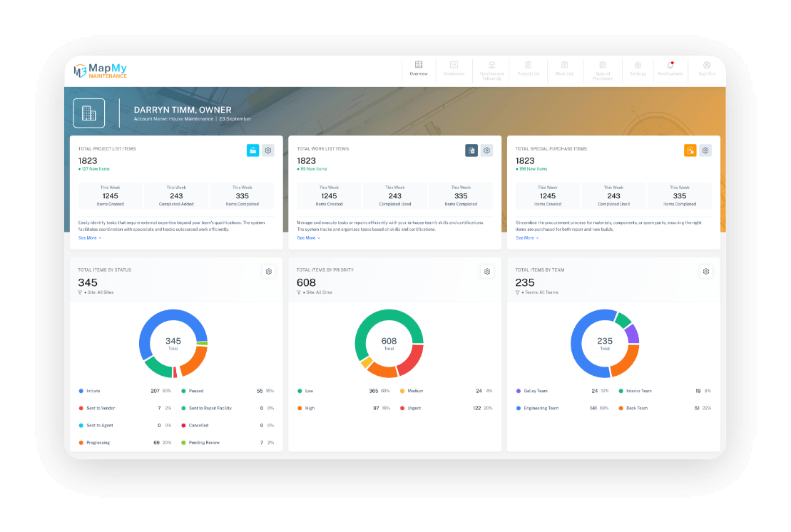Open gear settings on Total Items by Status
Image resolution: width=791 pixels, height=532 pixels.
[269, 271]
